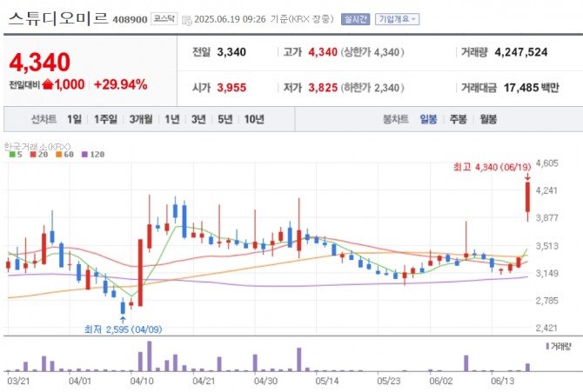Click the 05/14 date axis label
Image resolution: width=583 pixels, height=392 pixels.
(x=327, y=381)
